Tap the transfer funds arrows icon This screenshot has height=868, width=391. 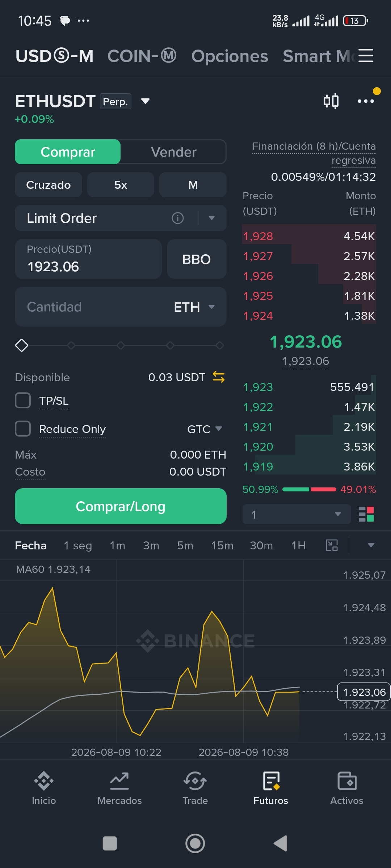(x=219, y=377)
